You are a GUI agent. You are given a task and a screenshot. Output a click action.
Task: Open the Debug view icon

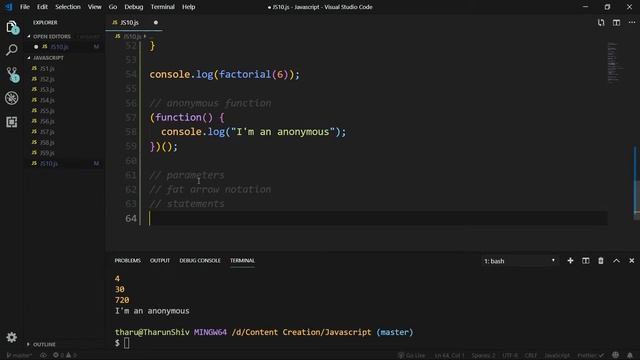(x=12, y=98)
